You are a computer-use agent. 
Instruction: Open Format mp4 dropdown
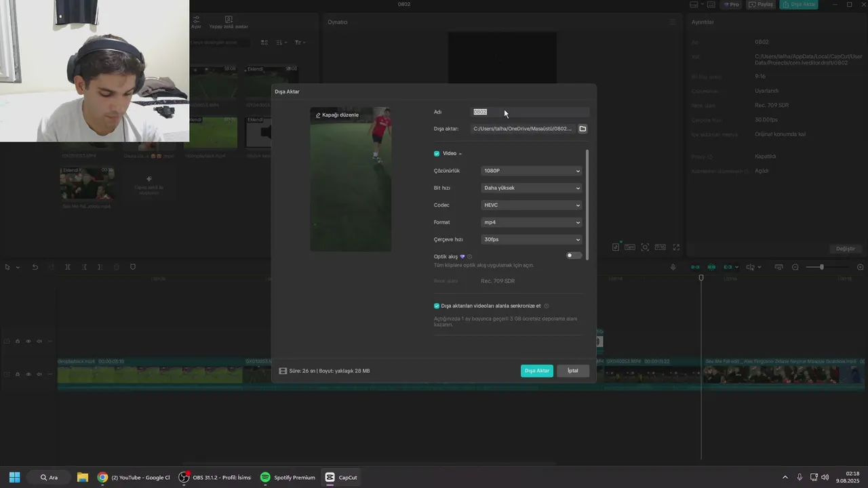[x=532, y=222]
